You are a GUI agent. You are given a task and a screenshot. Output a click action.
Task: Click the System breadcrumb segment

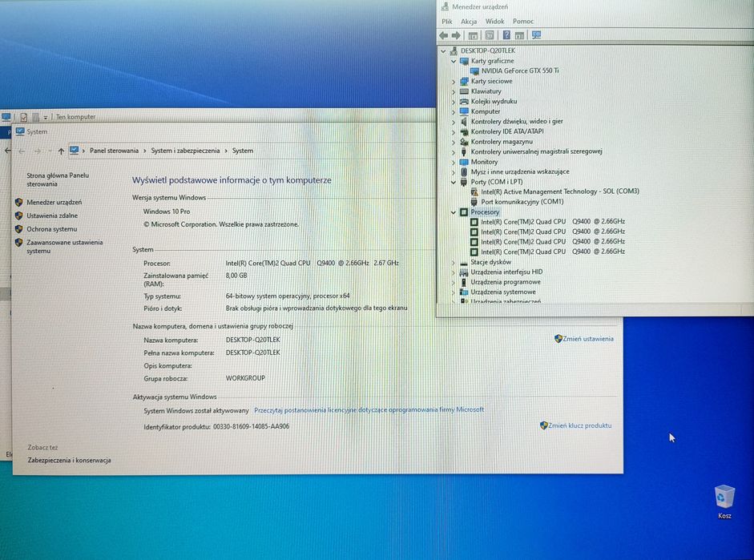(242, 151)
